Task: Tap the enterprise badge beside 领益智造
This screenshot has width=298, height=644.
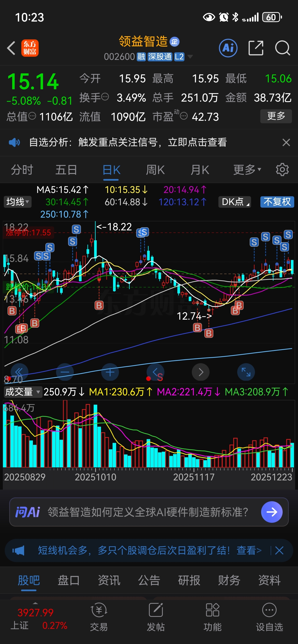Action: tap(174, 42)
